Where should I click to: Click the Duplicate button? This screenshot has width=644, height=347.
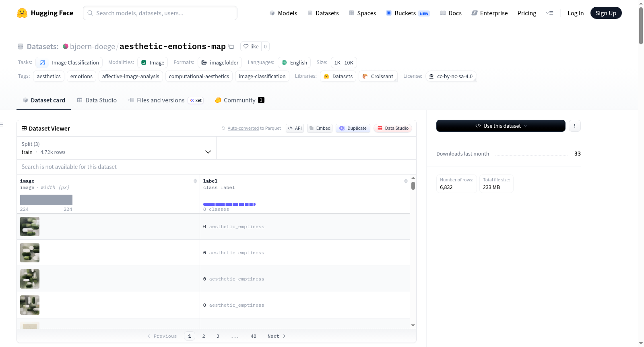tap(353, 128)
